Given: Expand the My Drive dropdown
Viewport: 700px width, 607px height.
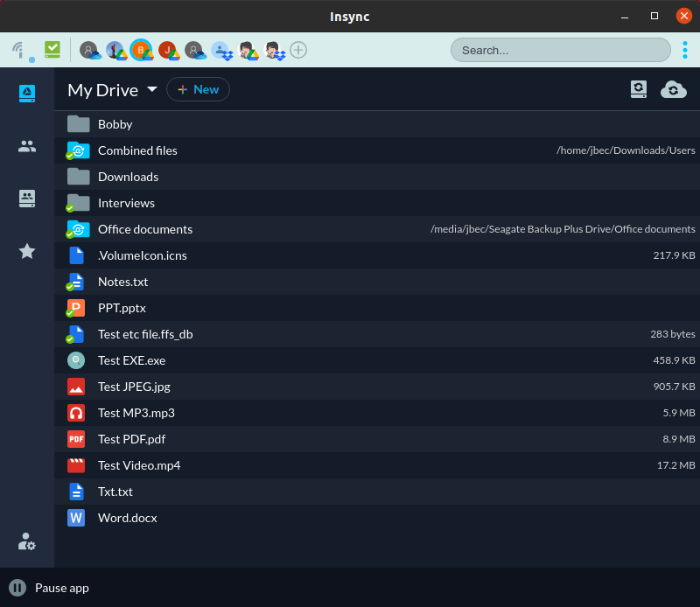Looking at the screenshot, I should pyautogui.click(x=152, y=90).
